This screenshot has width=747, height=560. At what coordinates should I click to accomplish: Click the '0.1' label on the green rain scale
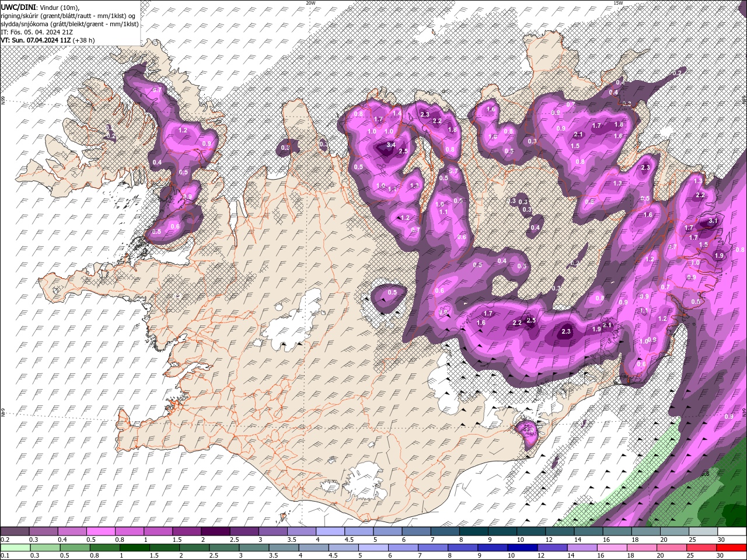(5, 556)
